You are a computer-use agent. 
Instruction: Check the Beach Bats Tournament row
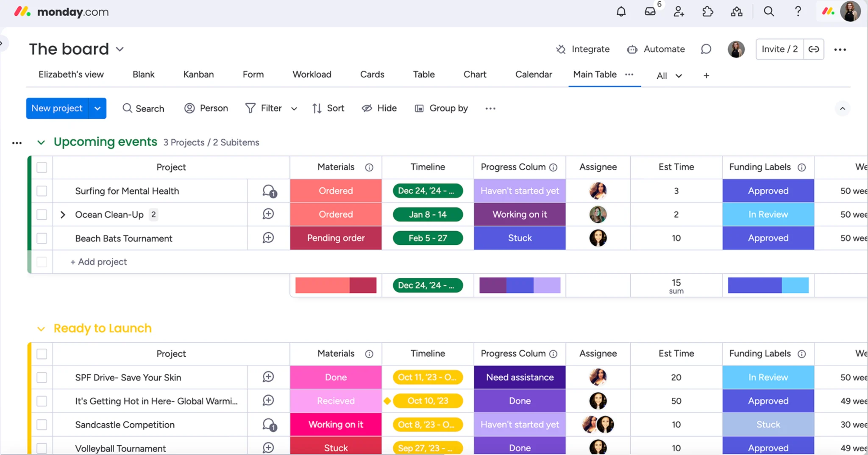pyautogui.click(x=42, y=239)
